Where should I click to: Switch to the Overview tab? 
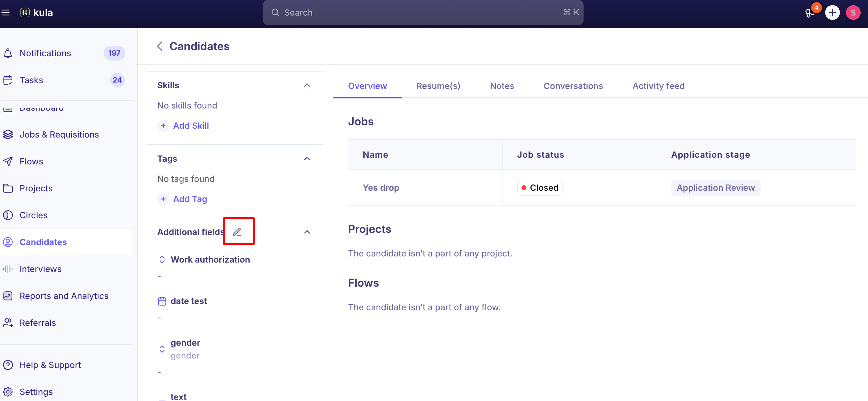click(x=367, y=86)
